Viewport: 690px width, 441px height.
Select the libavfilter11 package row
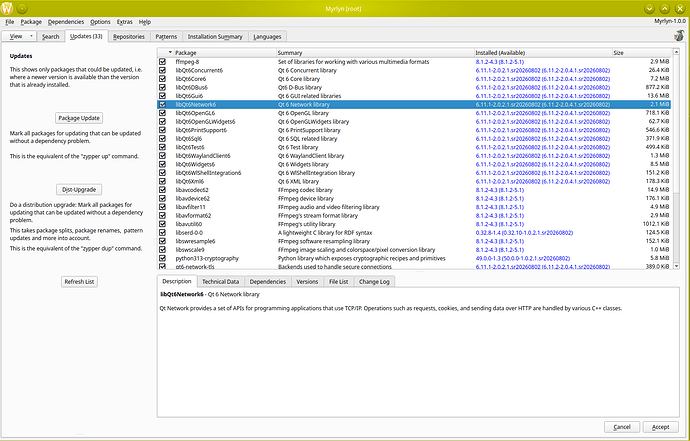(414, 207)
